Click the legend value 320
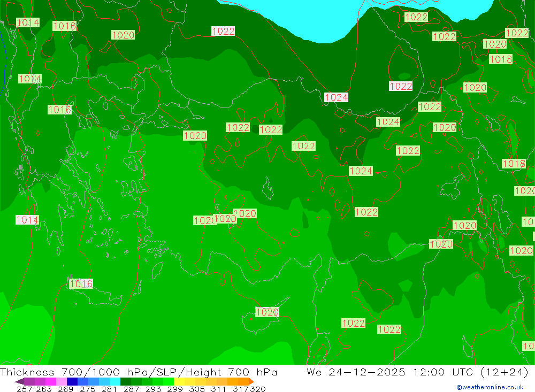This screenshot has width=535, height=392. pos(258,389)
